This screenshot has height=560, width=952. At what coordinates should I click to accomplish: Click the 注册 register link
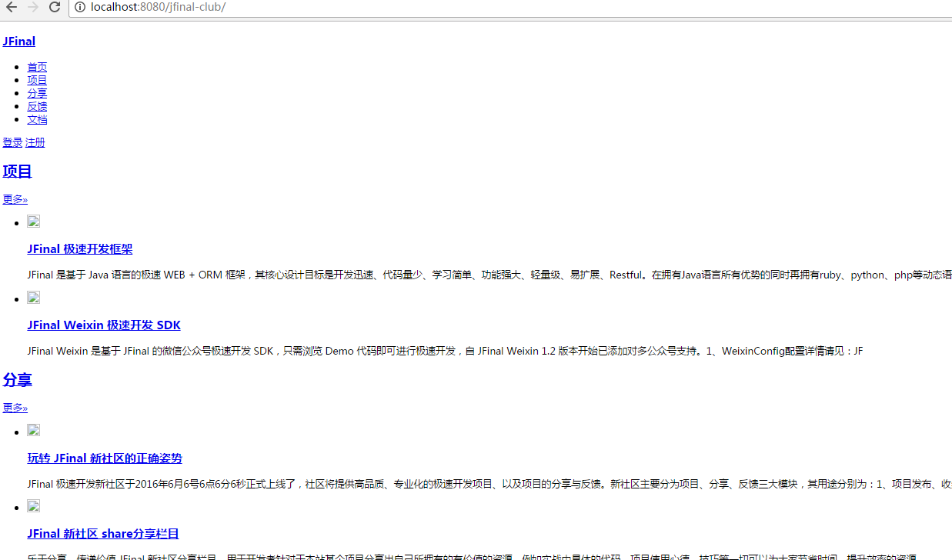coord(35,142)
